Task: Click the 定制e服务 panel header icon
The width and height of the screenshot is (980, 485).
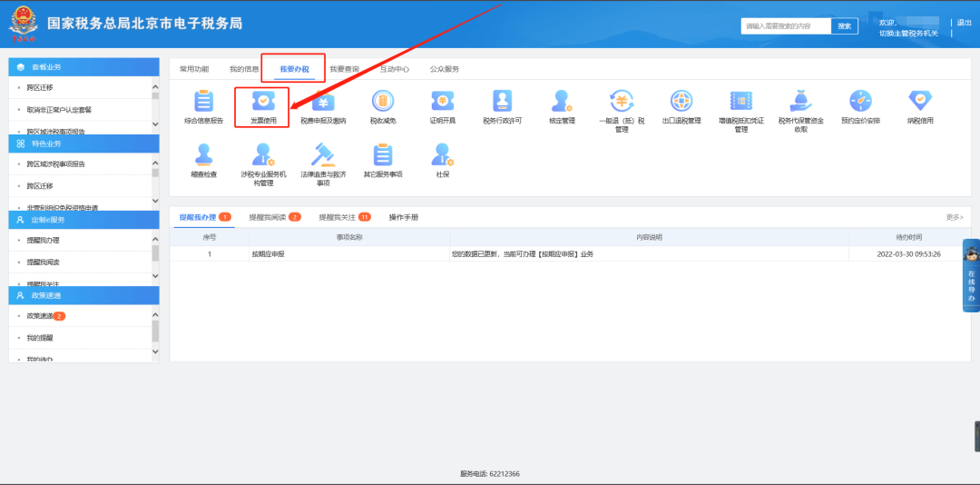Action: click(21, 220)
